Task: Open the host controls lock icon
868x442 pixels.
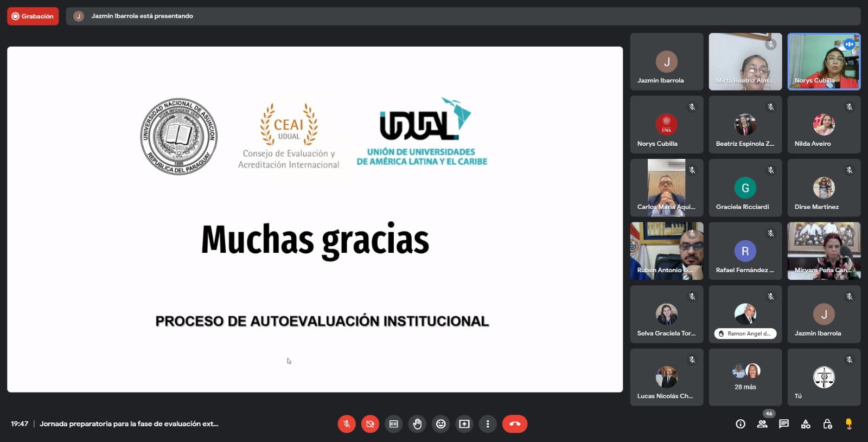Action: [x=827, y=424]
